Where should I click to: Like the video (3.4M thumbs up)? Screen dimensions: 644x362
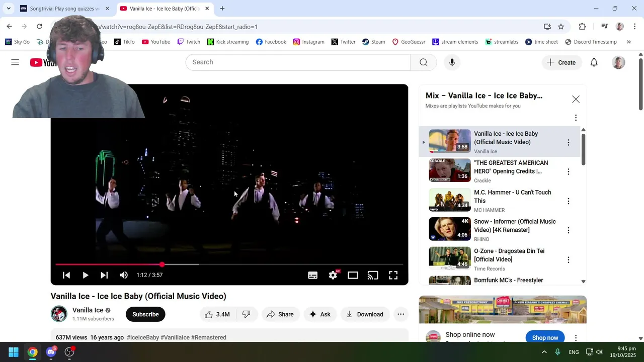[217, 314]
